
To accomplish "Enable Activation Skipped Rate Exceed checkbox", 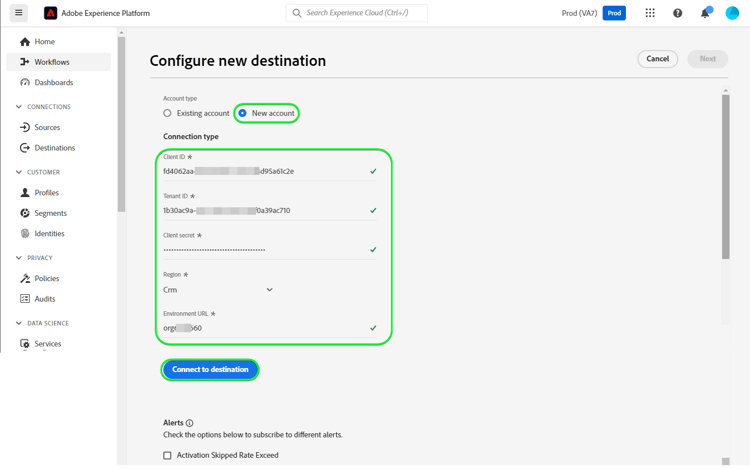I will point(168,455).
